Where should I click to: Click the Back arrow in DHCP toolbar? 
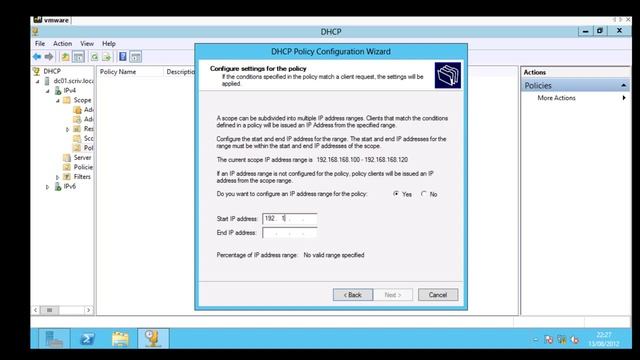point(37,57)
